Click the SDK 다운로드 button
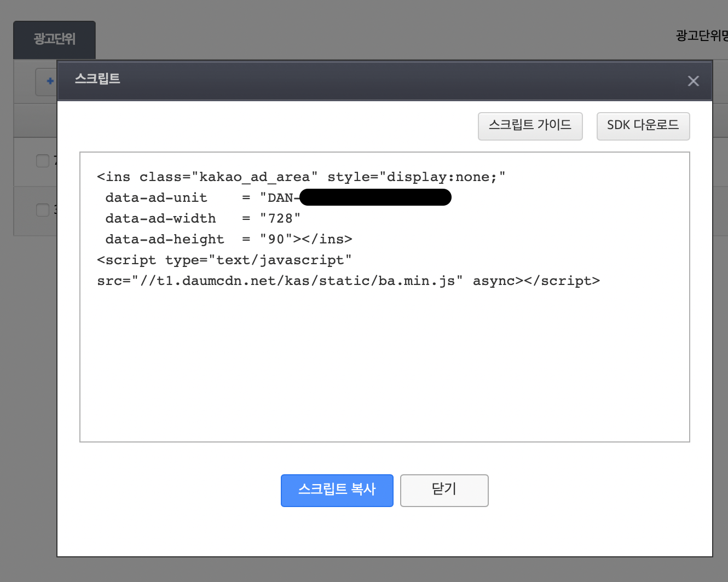This screenshot has width=728, height=582. click(643, 126)
